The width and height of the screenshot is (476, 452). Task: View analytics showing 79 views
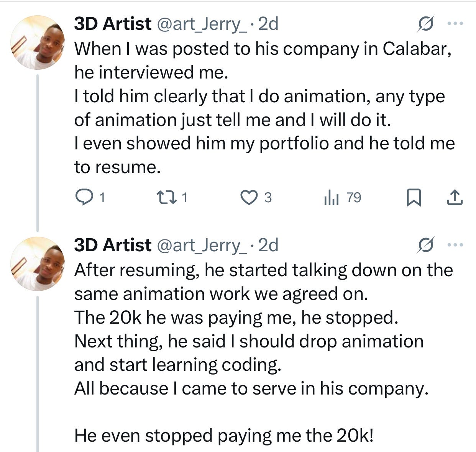coord(332,198)
